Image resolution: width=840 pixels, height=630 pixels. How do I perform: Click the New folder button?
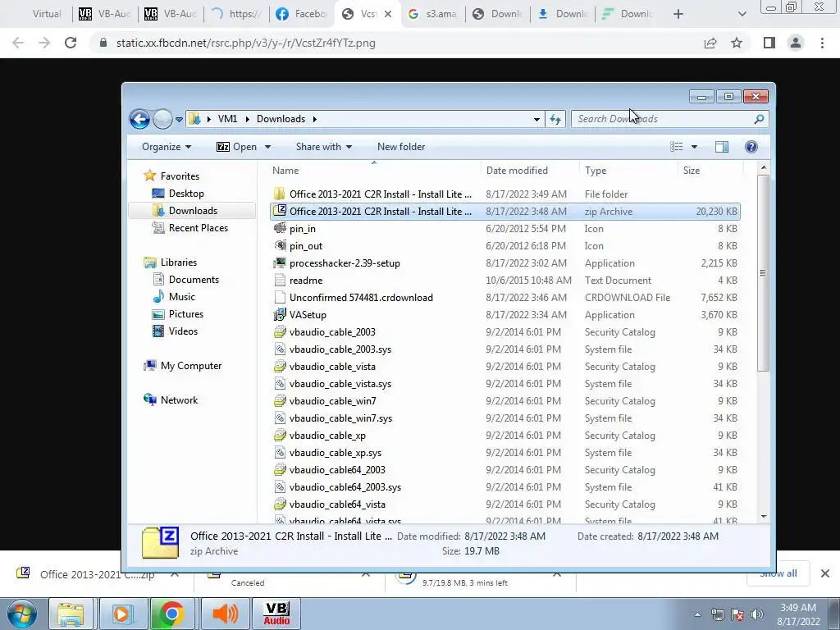(400, 147)
